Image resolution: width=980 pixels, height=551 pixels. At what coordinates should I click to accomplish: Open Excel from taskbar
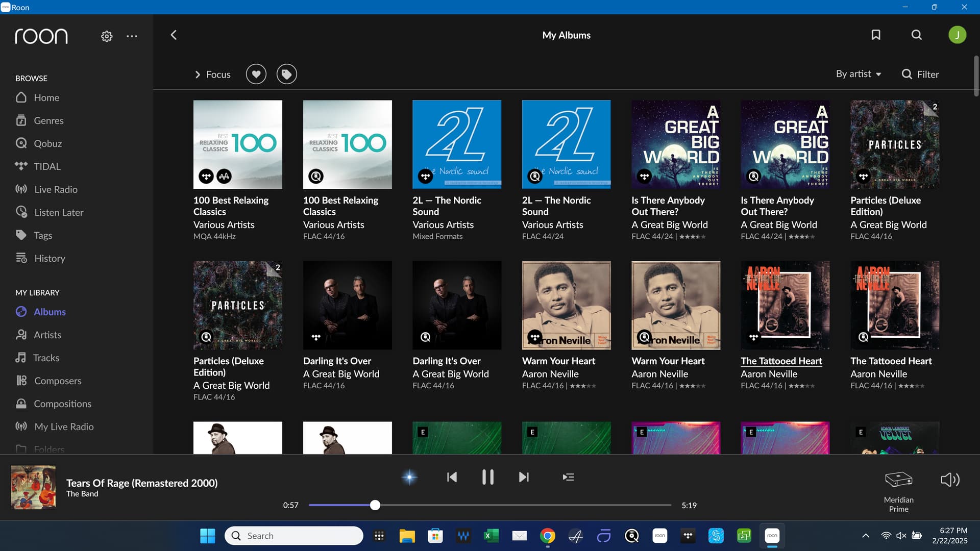click(x=491, y=536)
